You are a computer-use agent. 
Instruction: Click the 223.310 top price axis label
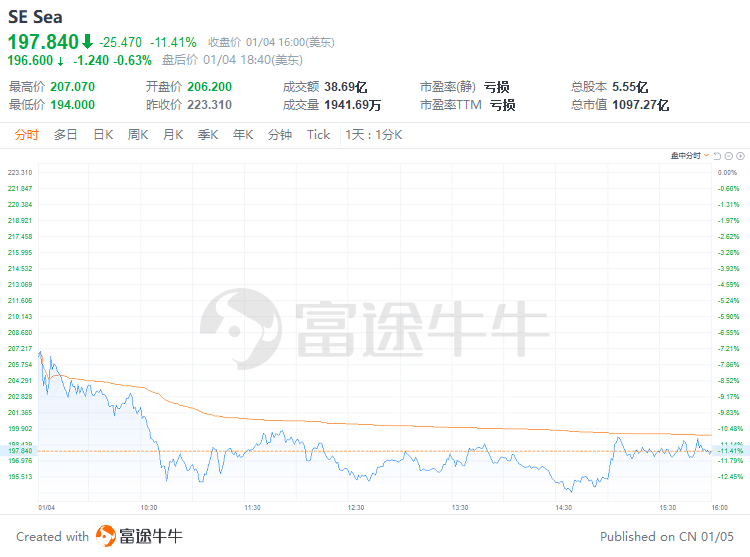pos(20,173)
